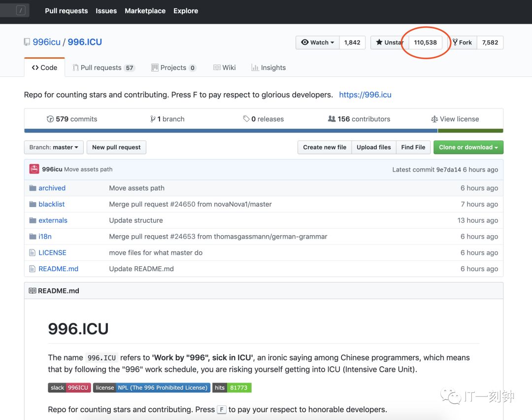Image resolution: width=532 pixels, height=420 pixels.
Task: Open the Wiki tab
Action: tap(224, 68)
